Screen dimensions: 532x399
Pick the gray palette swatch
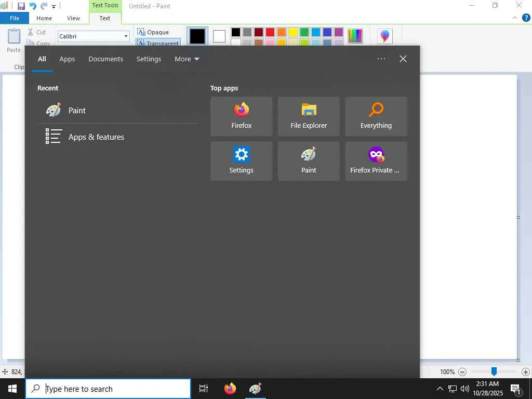tap(247, 32)
